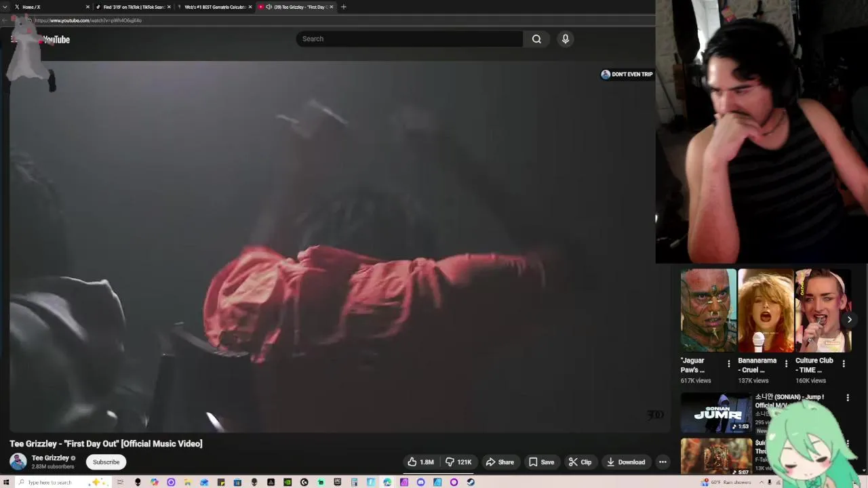Image resolution: width=868 pixels, height=488 pixels.
Task: Share the Tee Grizzley video
Action: coord(500,462)
